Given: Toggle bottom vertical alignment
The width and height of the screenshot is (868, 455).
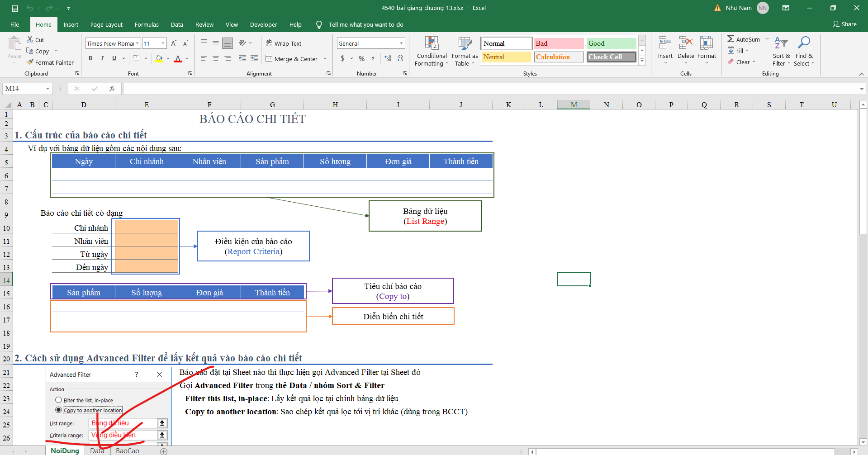Looking at the screenshot, I should click(228, 43).
